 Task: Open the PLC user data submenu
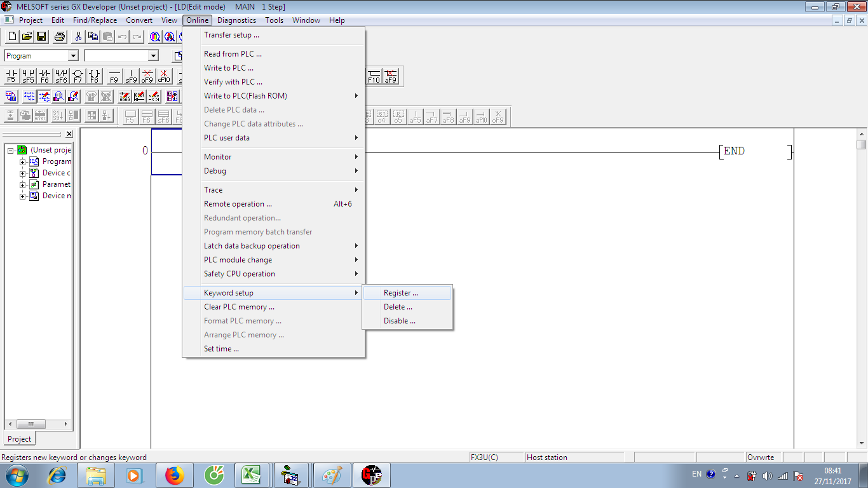pyautogui.click(x=273, y=138)
